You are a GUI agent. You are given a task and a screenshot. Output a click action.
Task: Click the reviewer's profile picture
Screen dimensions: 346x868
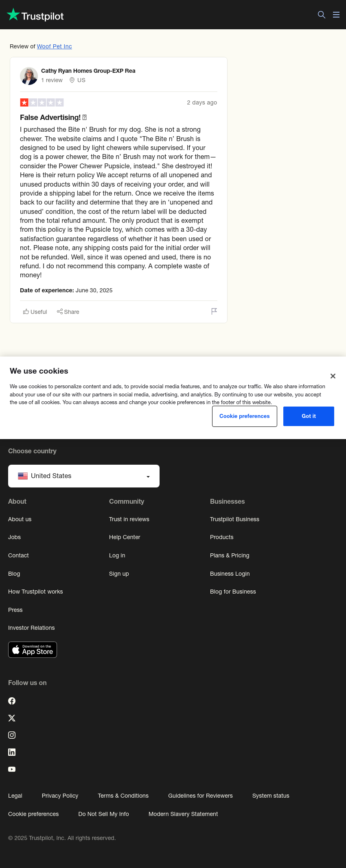pyautogui.click(x=29, y=76)
